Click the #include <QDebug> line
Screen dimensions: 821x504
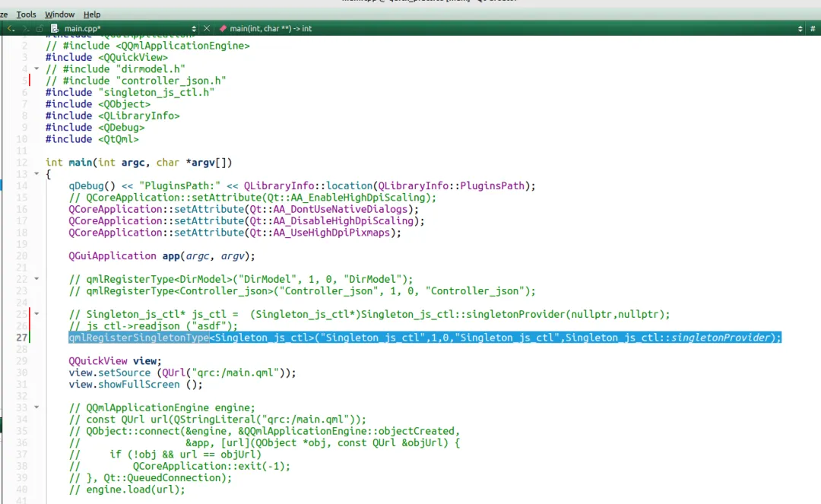(95, 127)
